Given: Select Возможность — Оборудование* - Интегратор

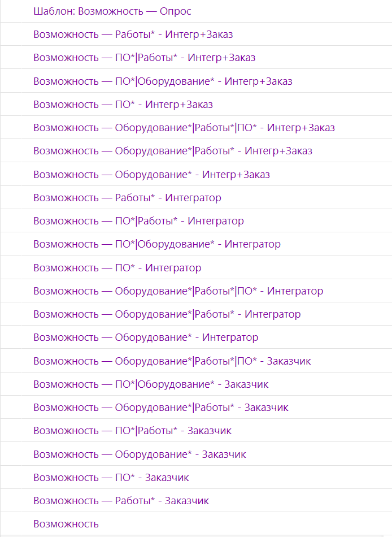Looking at the screenshot, I should coord(146,337).
